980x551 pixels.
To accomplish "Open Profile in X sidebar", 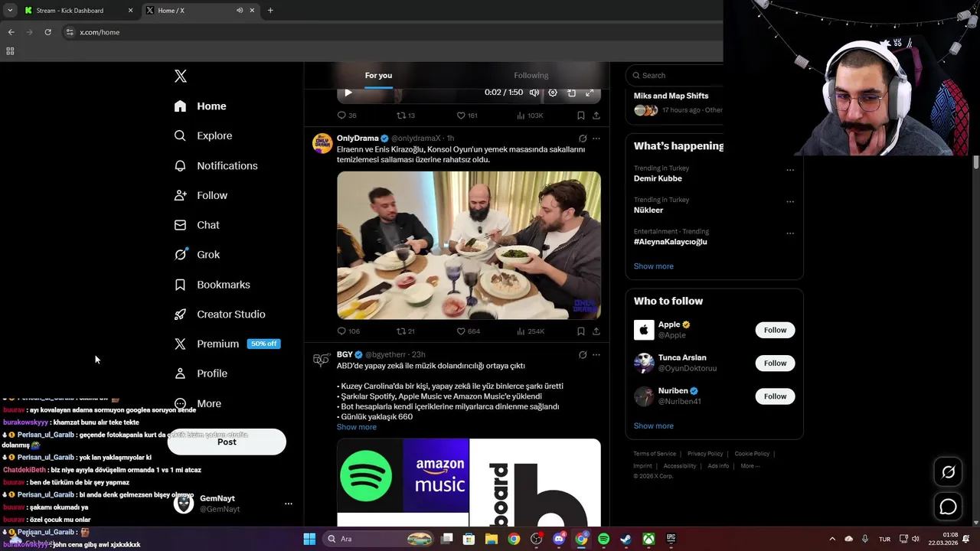I will (201, 373).
